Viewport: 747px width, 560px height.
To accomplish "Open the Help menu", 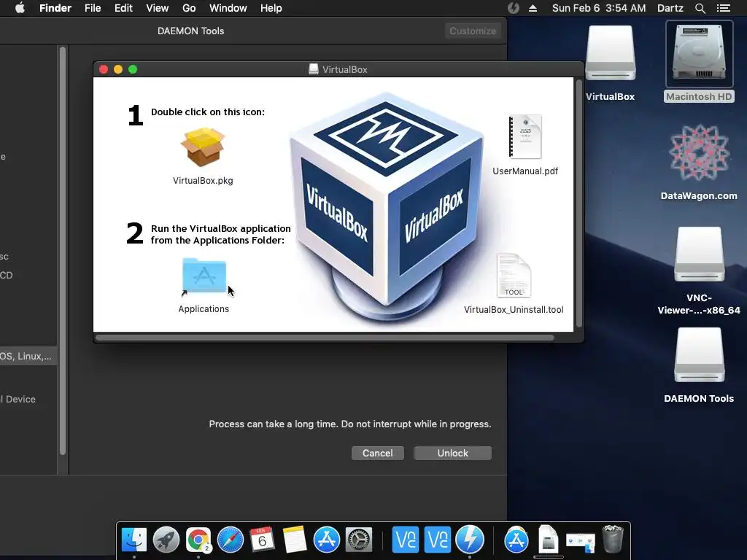I will (x=271, y=8).
